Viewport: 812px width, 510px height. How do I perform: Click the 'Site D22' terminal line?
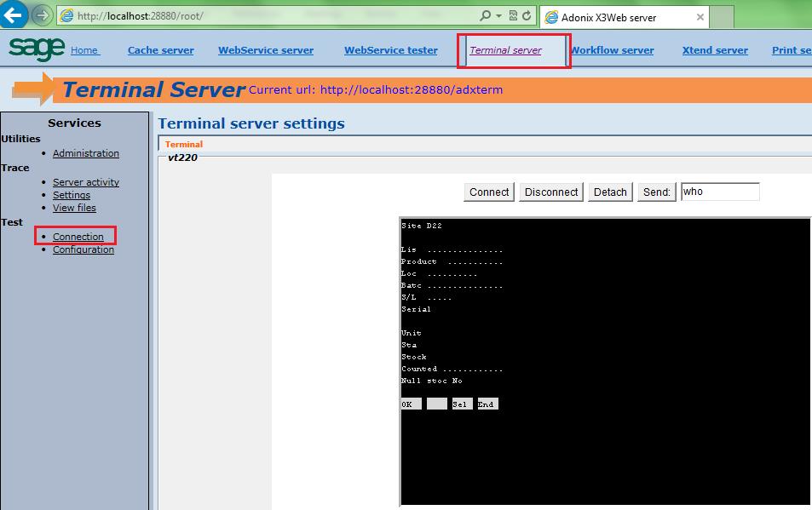[422, 226]
